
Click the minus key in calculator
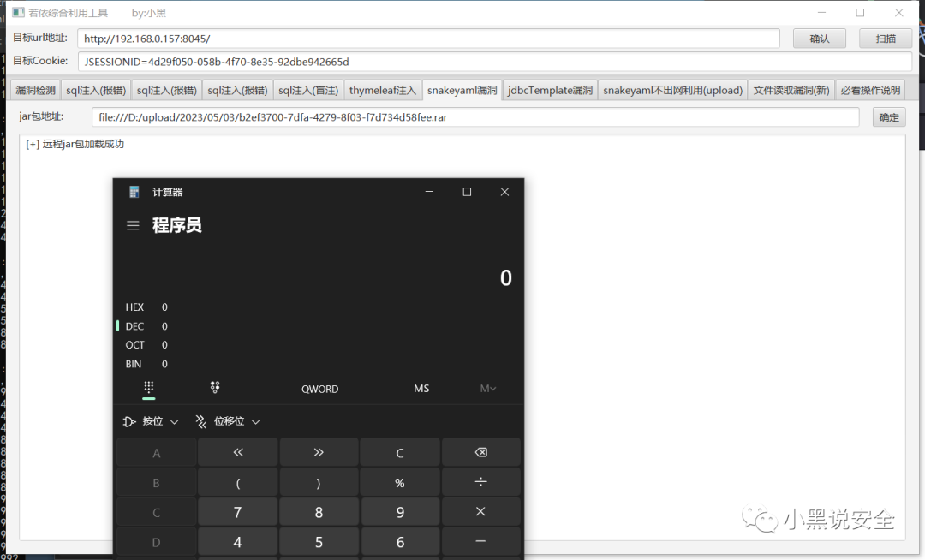pyautogui.click(x=480, y=542)
